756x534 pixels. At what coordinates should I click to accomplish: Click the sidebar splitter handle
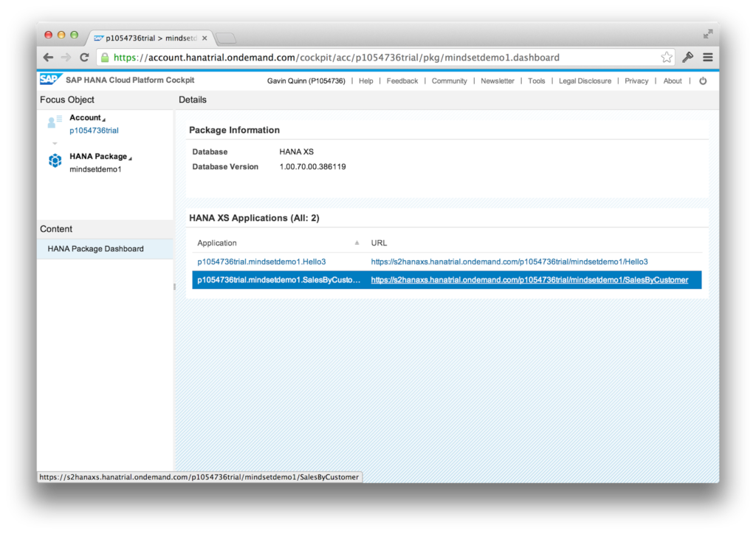[x=174, y=287]
